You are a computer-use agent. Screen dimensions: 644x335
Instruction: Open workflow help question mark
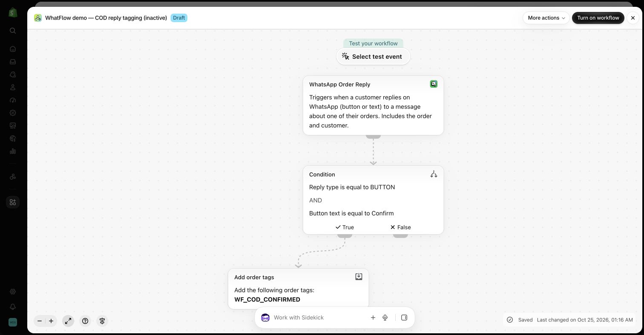click(x=85, y=321)
